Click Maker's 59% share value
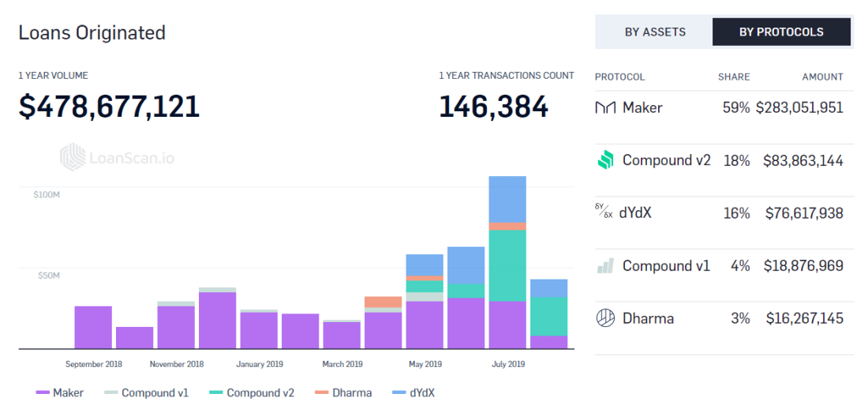The image size is (868, 405). click(736, 107)
